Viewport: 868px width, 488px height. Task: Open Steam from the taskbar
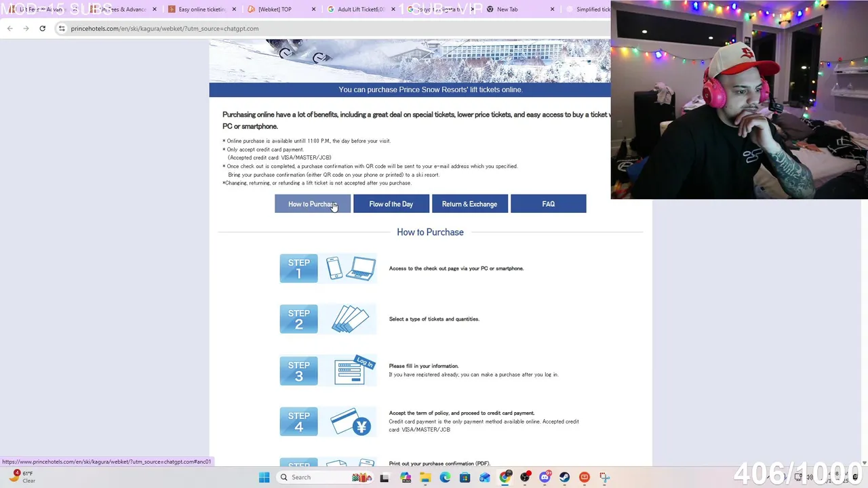coord(565,477)
